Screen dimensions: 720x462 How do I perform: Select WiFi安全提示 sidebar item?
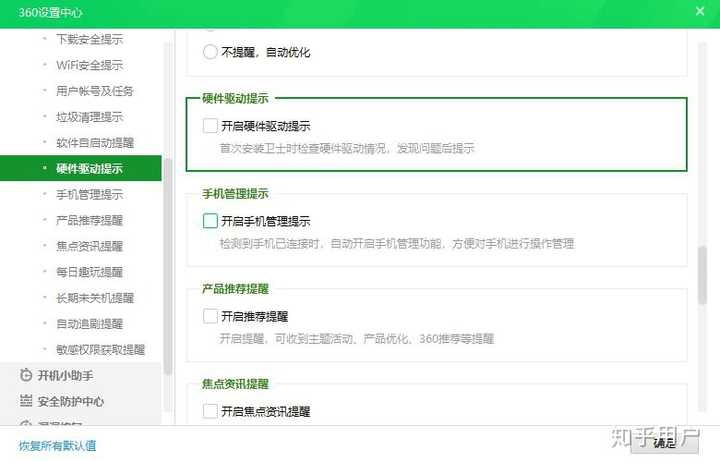coord(90,65)
